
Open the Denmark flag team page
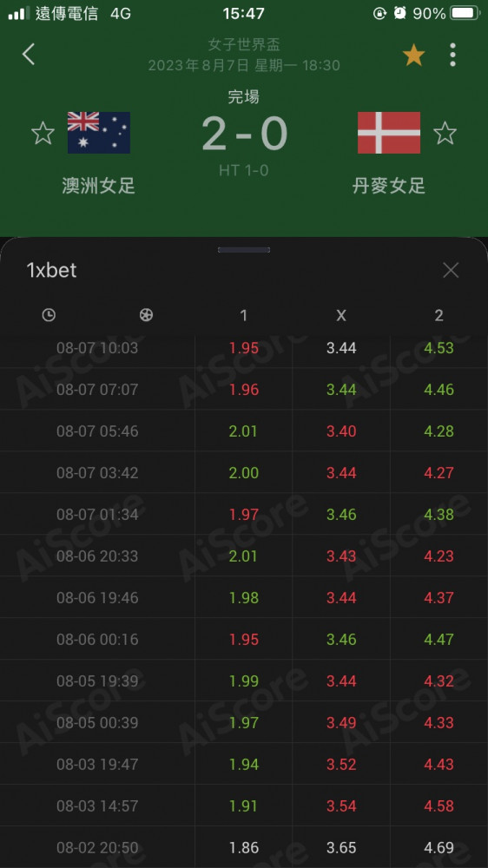click(x=389, y=133)
